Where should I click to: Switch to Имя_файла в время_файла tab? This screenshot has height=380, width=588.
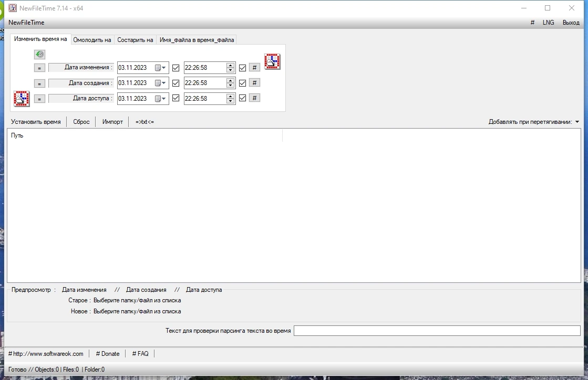[x=197, y=40]
